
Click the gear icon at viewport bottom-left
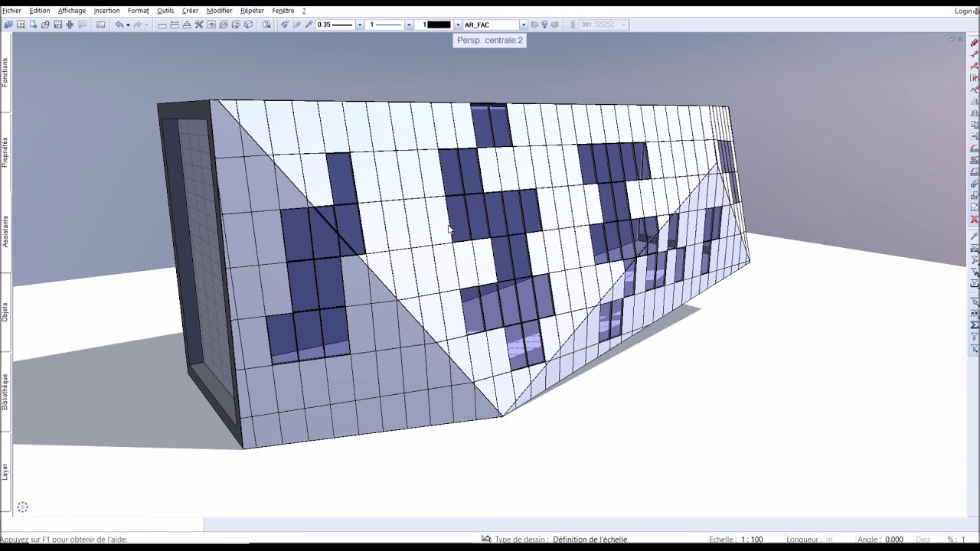pos(22,507)
